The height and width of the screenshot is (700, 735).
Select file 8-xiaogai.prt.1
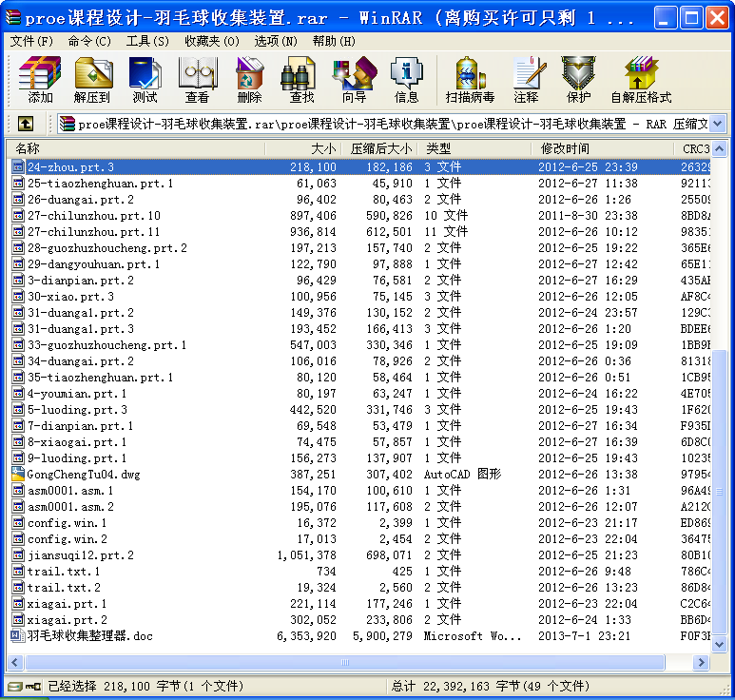click(77, 442)
